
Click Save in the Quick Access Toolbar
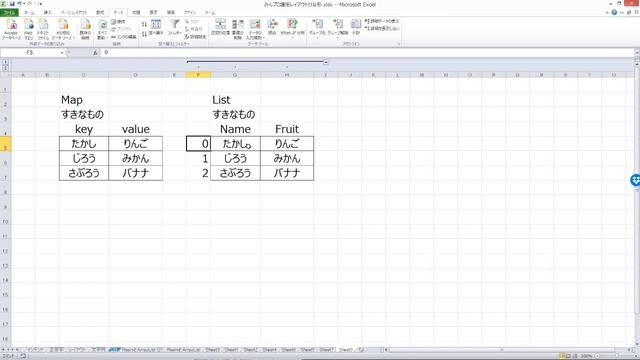(x=12, y=4)
